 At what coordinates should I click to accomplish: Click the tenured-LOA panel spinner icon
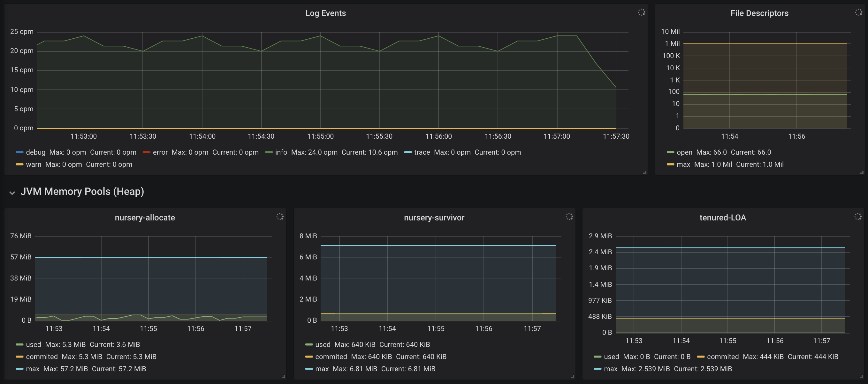coord(858,217)
